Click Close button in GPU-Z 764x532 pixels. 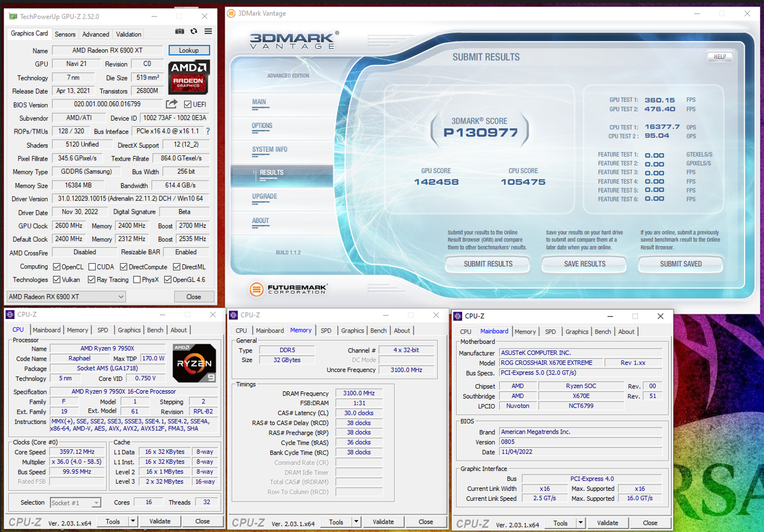(194, 297)
